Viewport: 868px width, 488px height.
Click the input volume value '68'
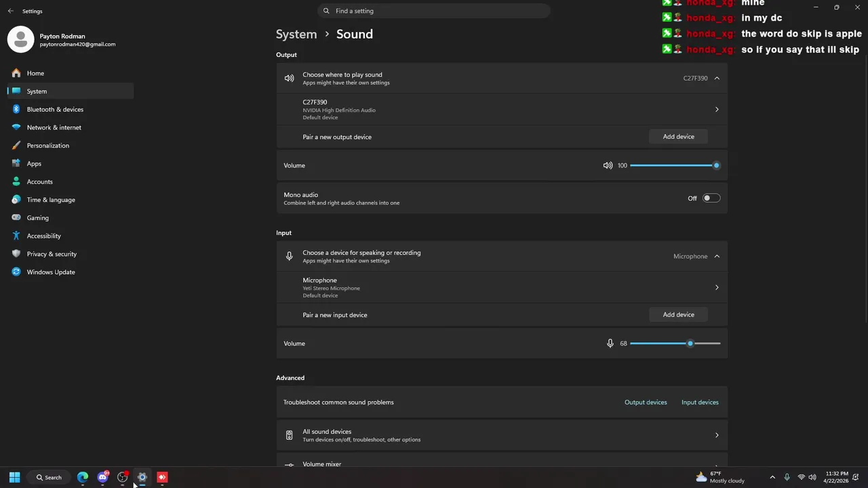[x=623, y=344]
